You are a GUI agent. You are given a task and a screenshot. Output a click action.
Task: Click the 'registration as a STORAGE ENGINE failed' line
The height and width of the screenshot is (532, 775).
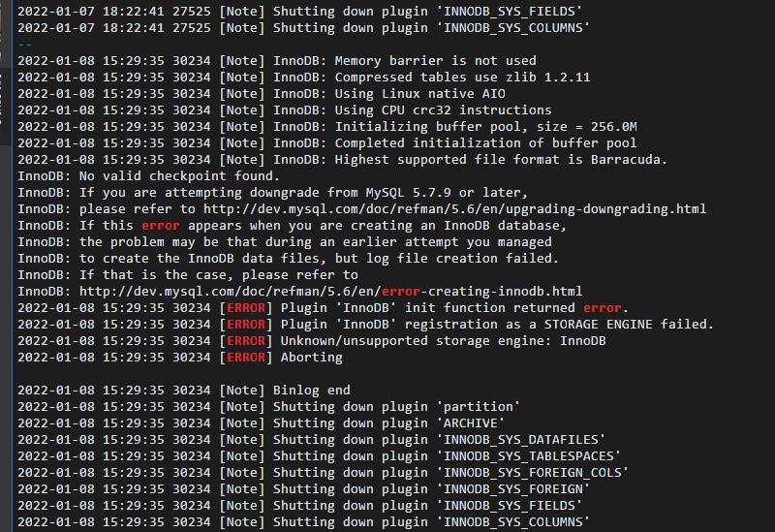tap(366, 325)
